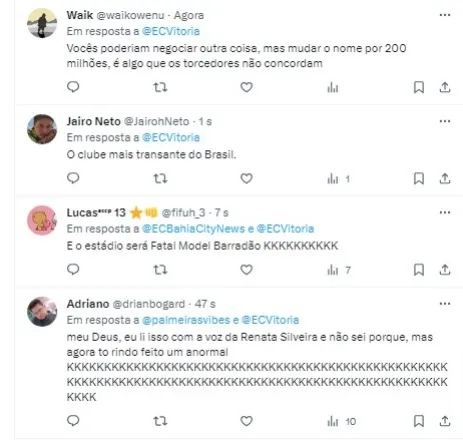
Task: Open more options menu on Jairo Neto's tweet
Action: 445,121
